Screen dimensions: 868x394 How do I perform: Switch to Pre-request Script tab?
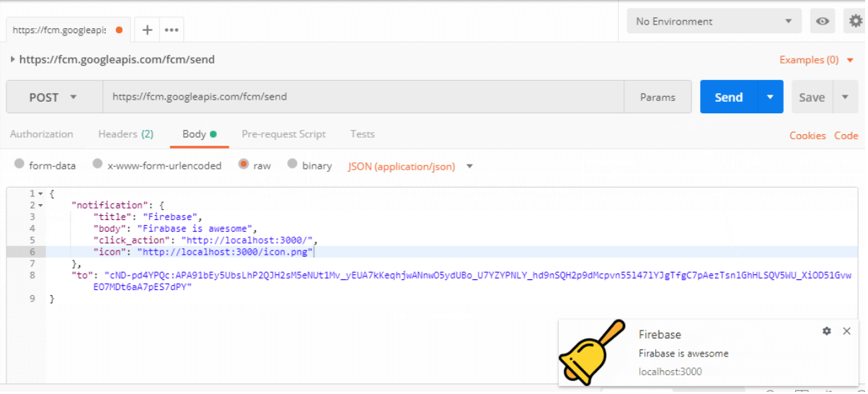tap(283, 134)
